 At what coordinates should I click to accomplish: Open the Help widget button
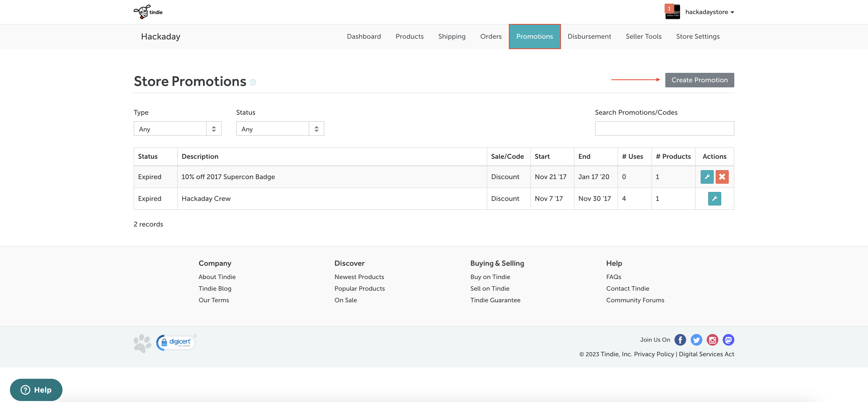pyautogui.click(x=36, y=390)
